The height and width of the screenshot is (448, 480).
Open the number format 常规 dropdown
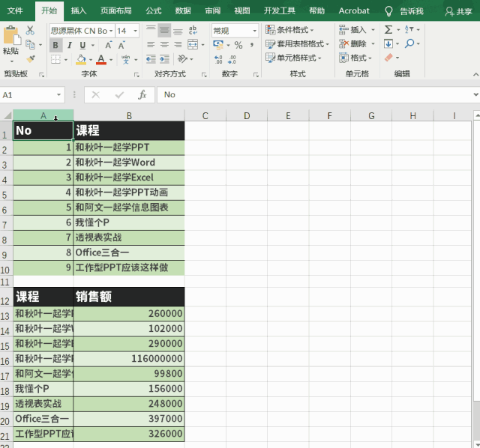(254, 31)
